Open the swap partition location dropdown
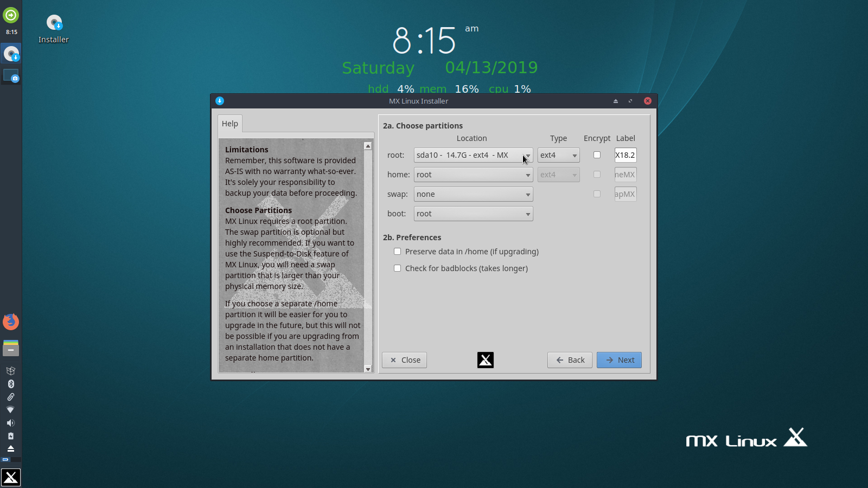The height and width of the screenshot is (488, 868). tap(473, 194)
